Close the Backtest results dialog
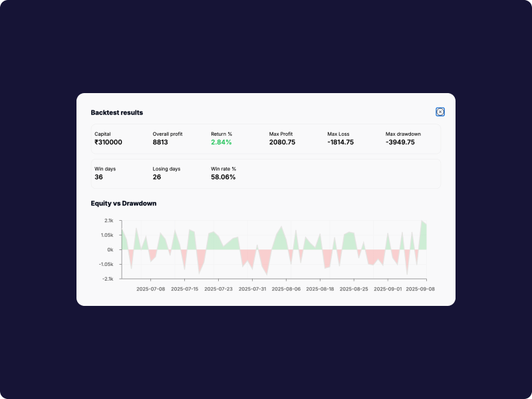This screenshot has height=399, width=532. [x=440, y=112]
